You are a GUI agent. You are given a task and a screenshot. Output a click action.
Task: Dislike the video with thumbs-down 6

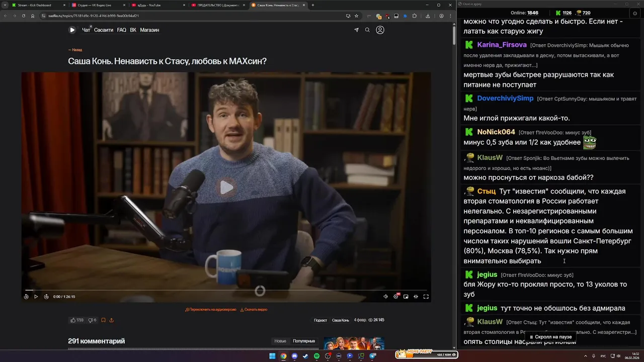92,320
